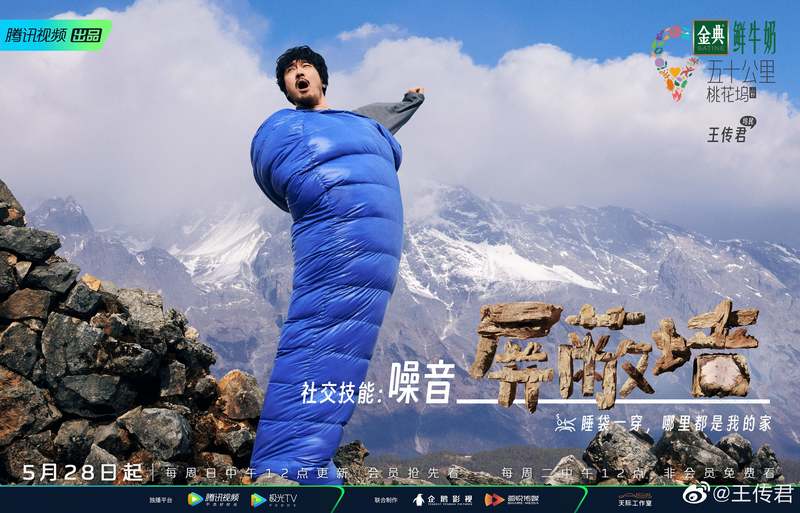
Task: Click the @王传君 Weibo handle watermark
Action: (751, 491)
